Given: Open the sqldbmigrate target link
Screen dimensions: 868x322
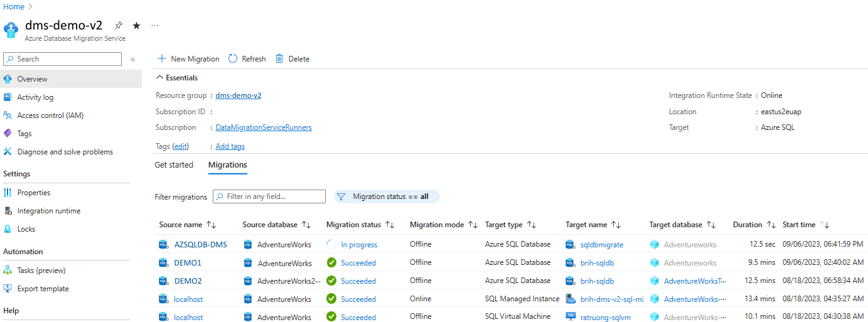Looking at the screenshot, I should click(602, 245).
